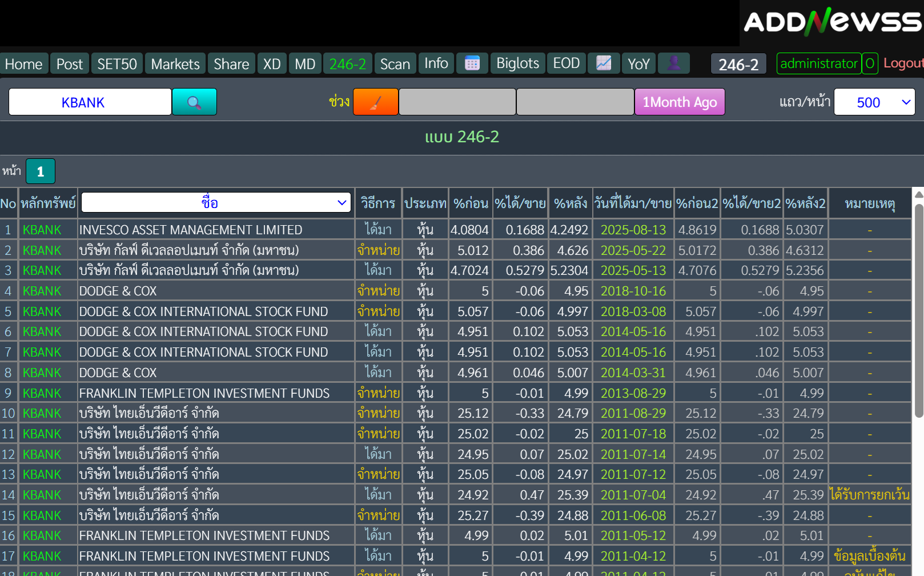This screenshot has width=924, height=576.
Task: Open the Info menu item
Action: coord(436,63)
